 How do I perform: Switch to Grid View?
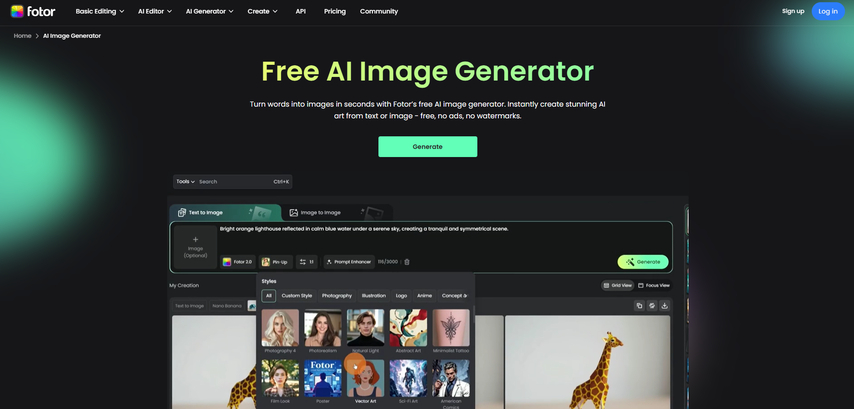pyautogui.click(x=618, y=285)
